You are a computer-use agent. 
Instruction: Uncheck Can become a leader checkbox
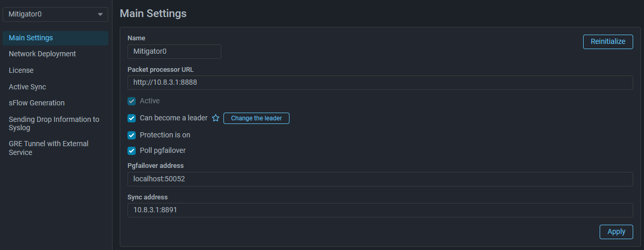point(132,118)
